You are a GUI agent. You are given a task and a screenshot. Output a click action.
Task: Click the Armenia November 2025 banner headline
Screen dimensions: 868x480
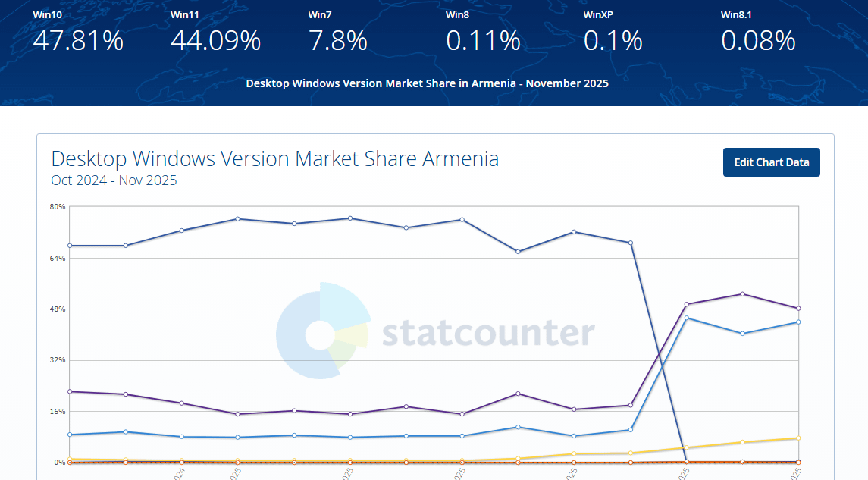point(427,83)
